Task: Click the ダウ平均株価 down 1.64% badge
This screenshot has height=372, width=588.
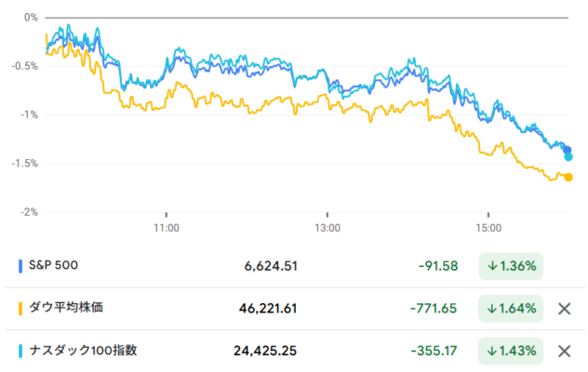Action: 511,309
